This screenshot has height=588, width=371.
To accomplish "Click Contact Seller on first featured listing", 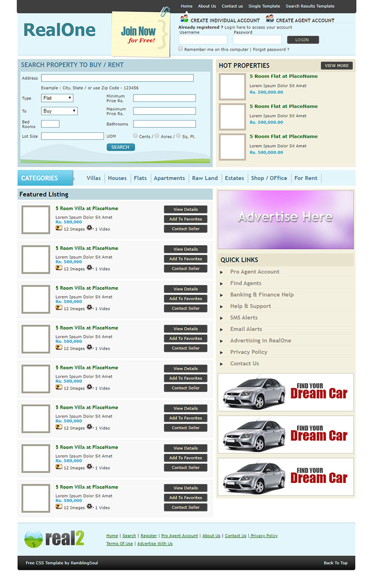I will click(x=185, y=229).
